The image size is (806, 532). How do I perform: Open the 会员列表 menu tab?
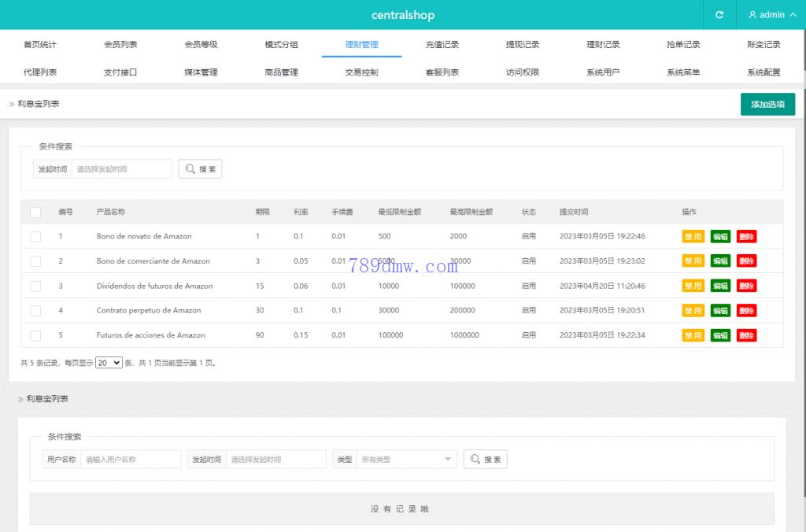click(x=120, y=45)
